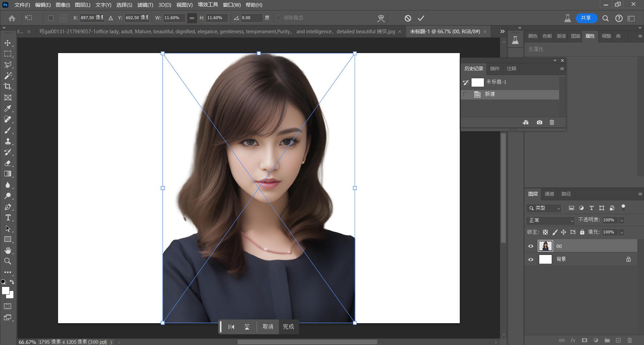Screen dimensions: 644x345
Task: Switch to the 路径 tab
Action: [566, 194]
